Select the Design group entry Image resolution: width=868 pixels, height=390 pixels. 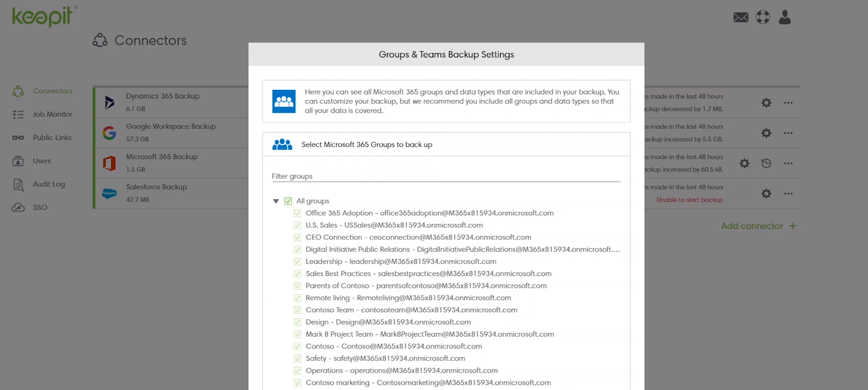388,322
